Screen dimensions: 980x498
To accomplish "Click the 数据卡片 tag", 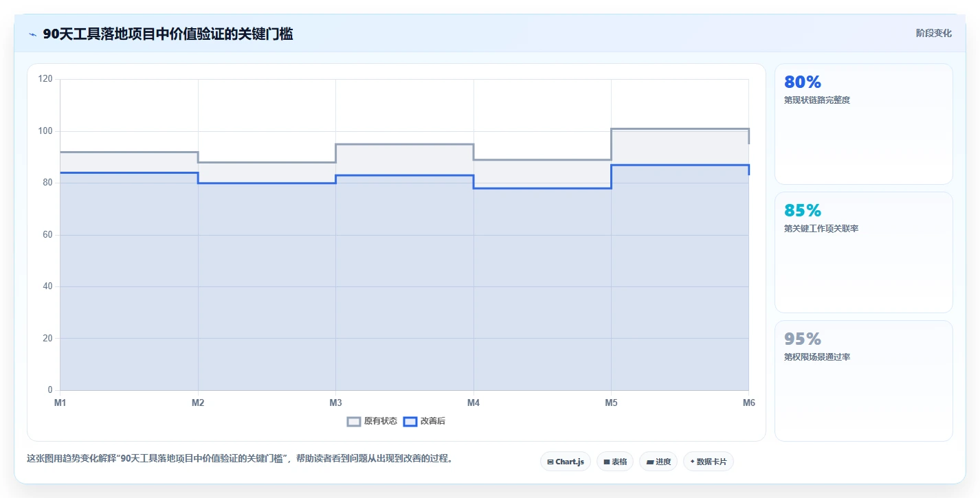I will click(709, 462).
